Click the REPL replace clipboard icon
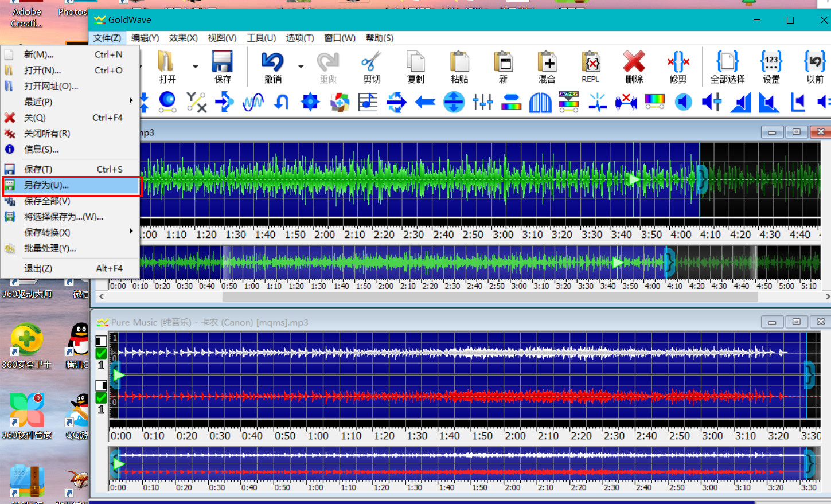The width and height of the screenshot is (831, 504). pyautogui.click(x=590, y=62)
